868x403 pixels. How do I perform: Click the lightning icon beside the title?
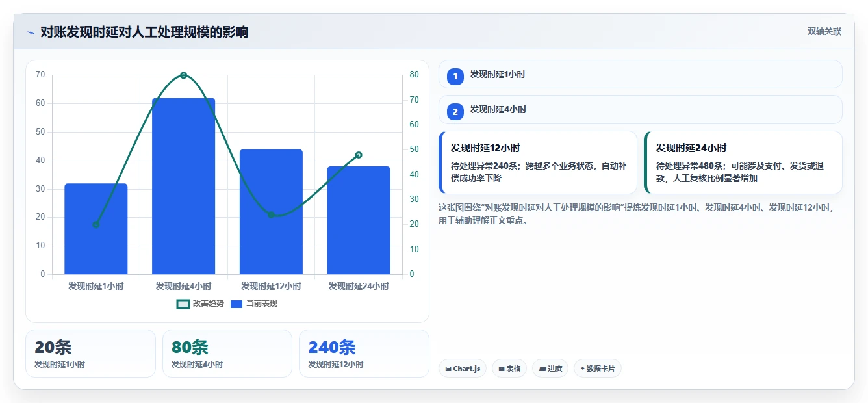pos(31,32)
